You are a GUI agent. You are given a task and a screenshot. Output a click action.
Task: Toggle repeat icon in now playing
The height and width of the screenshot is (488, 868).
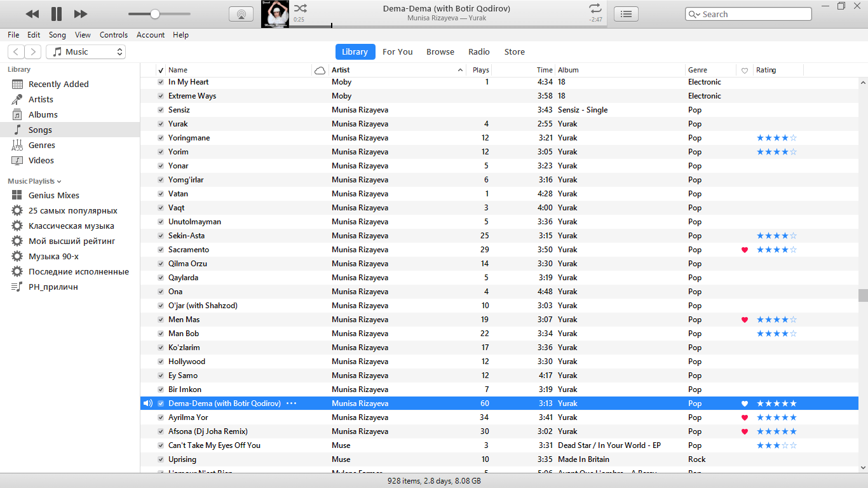(595, 8)
